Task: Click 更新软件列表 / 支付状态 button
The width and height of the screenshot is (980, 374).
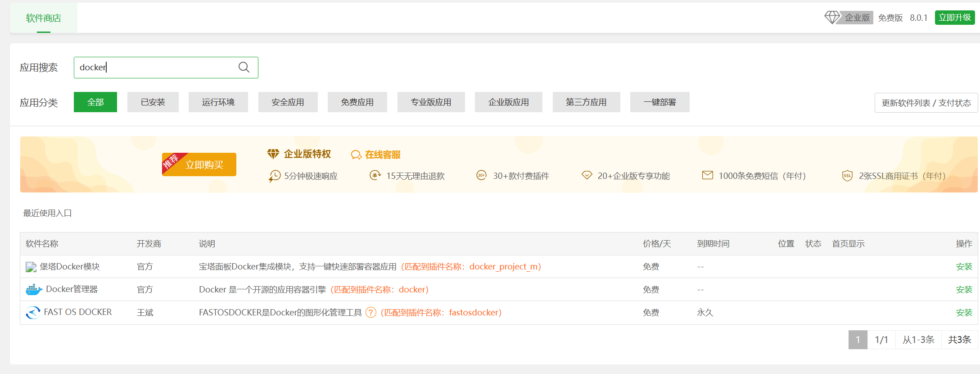Action: point(926,103)
